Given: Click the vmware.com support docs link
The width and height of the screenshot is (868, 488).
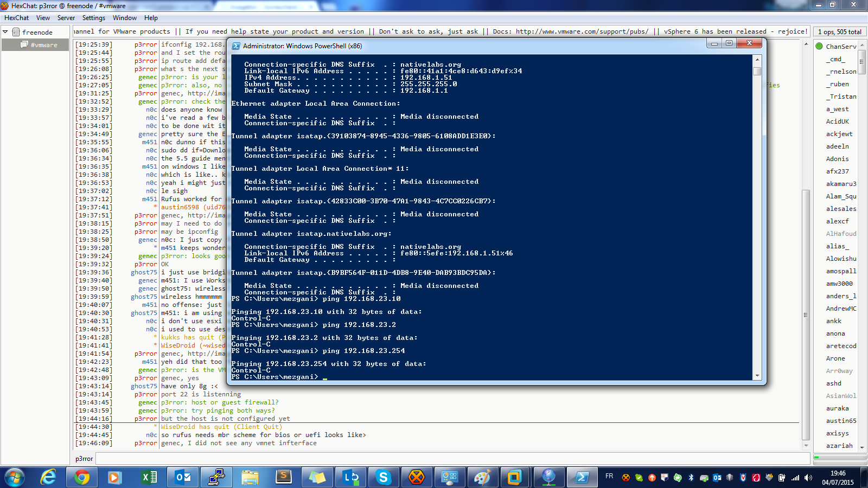Looking at the screenshot, I should point(582,31).
